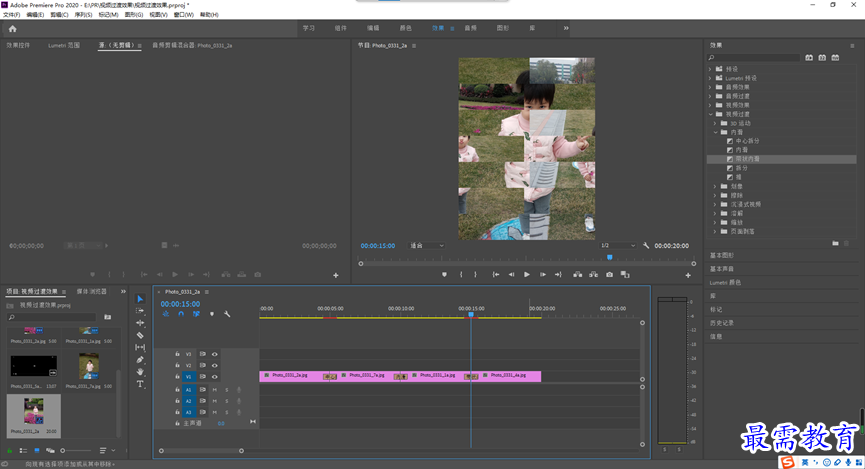
Task: Toggle Snap in timeline magnet icon
Action: pyautogui.click(x=181, y=314)
